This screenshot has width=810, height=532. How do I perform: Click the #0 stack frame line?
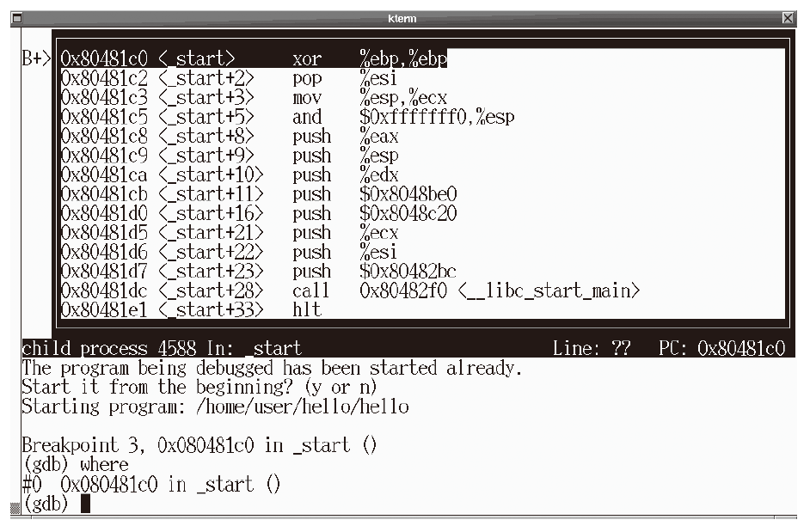click(x=150, y=485)
